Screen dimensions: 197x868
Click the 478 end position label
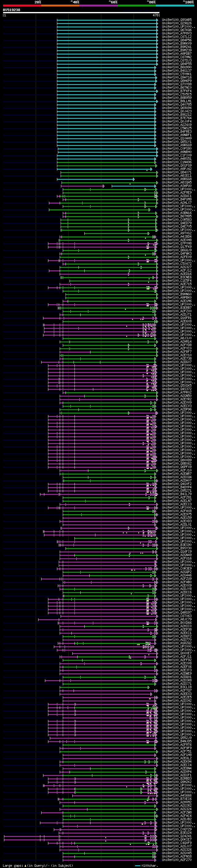point(155,15)
